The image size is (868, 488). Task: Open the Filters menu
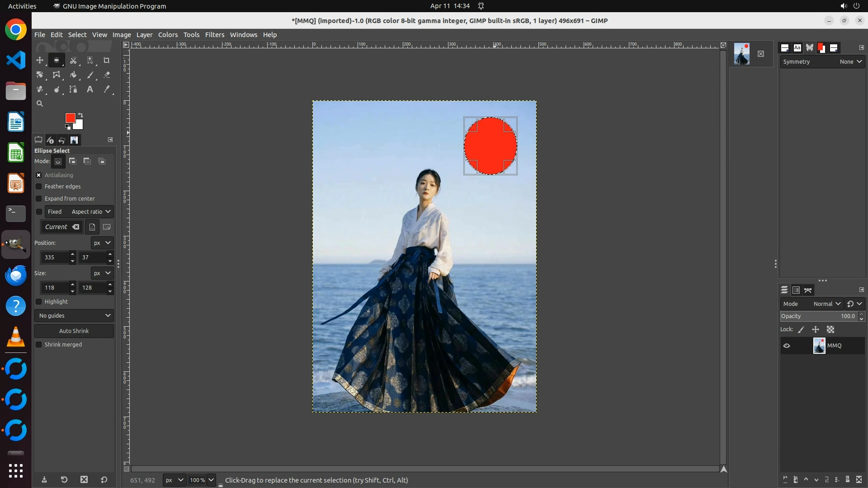(214, 35)
